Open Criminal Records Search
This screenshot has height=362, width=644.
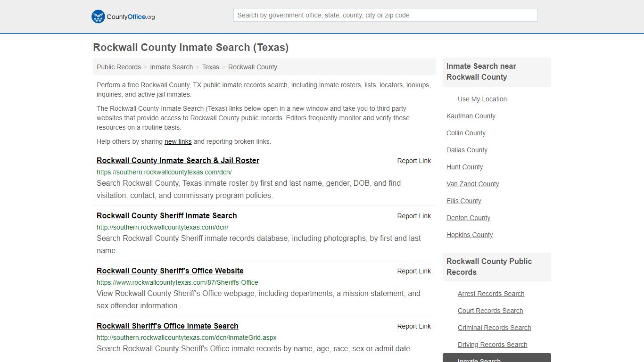point(495,328)
